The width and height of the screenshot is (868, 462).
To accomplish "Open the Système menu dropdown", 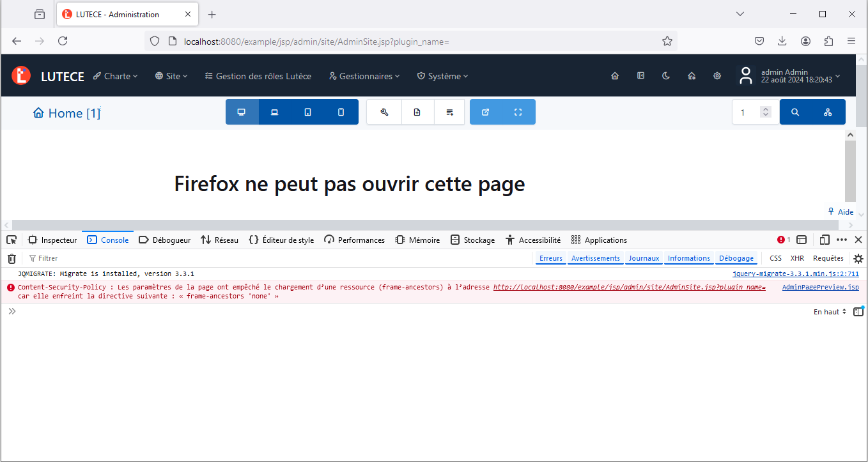I will point(442,75).
